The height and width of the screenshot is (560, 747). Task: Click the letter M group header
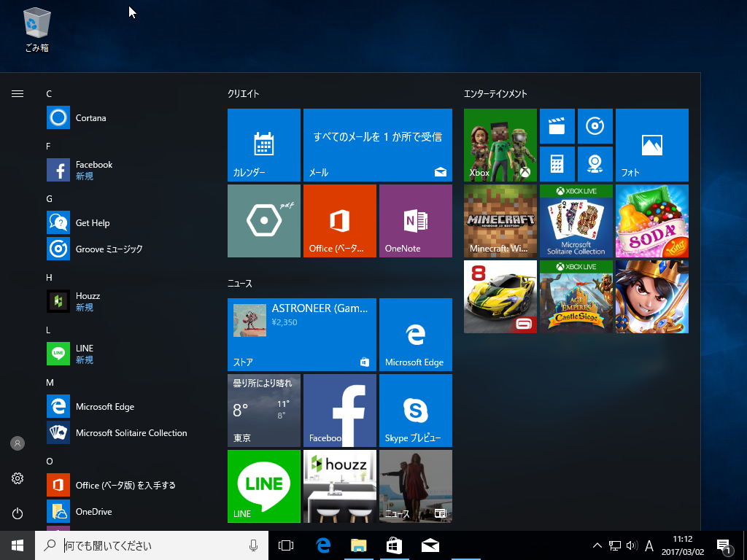pyautogui.click(x=50, y=382)
